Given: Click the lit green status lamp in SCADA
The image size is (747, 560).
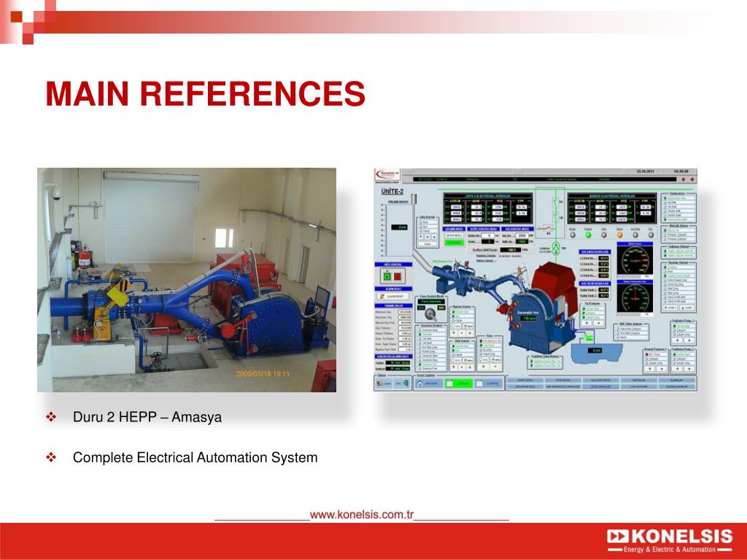Looking at the screenshot, I should click(x=589, y=235).
